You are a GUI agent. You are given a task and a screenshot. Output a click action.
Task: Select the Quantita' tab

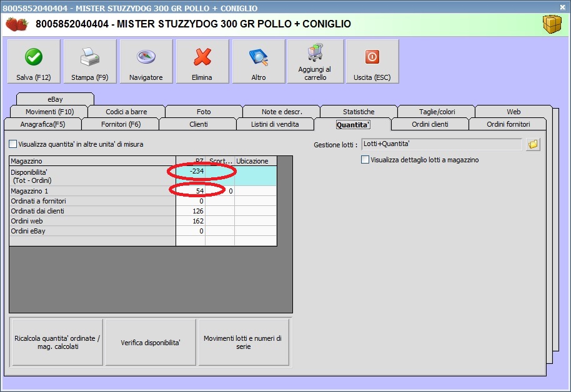353,124
